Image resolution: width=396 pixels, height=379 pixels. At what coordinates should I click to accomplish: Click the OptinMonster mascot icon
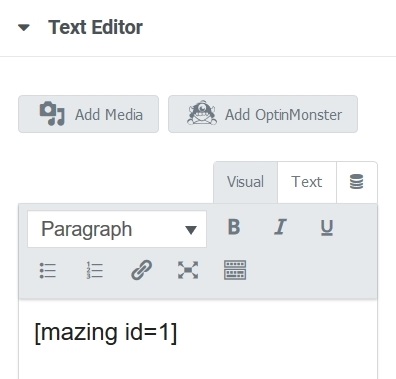coord(202,113)
